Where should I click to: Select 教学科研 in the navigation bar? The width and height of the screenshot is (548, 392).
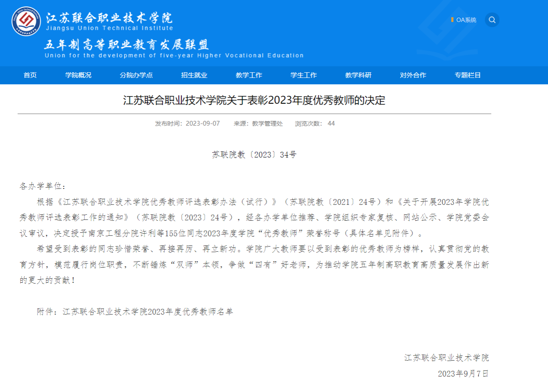358,75
